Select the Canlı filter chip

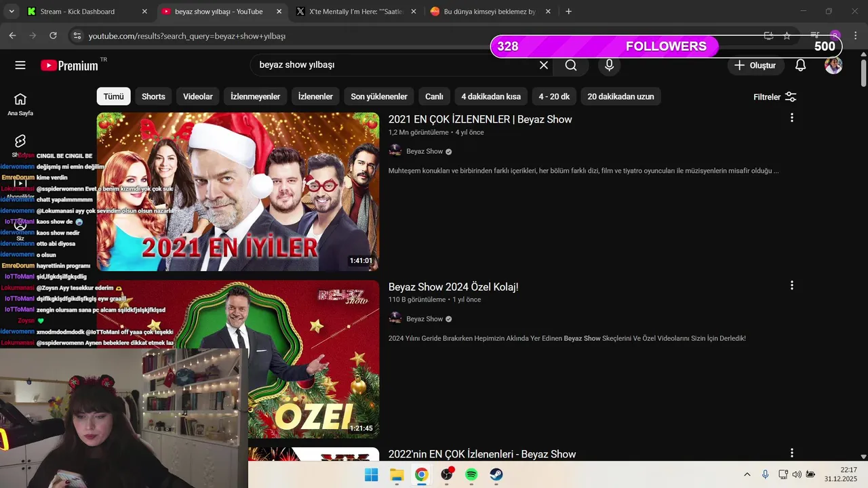[434, 97]
